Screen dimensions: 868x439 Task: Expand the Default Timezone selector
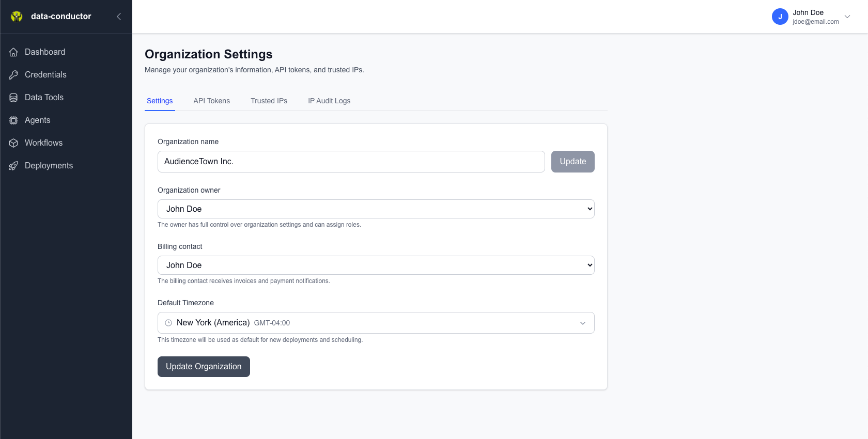click(x=582, y=323)
